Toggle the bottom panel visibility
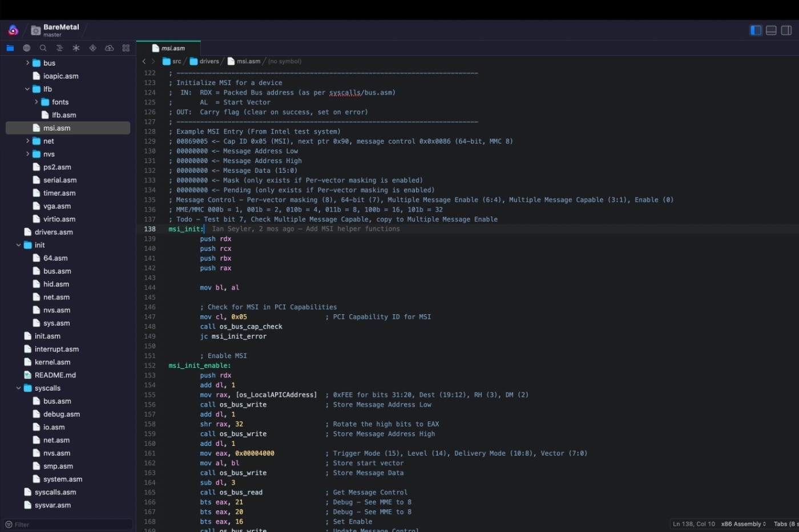The height and width of the screenshot is (532, 799). coord(771,30)
